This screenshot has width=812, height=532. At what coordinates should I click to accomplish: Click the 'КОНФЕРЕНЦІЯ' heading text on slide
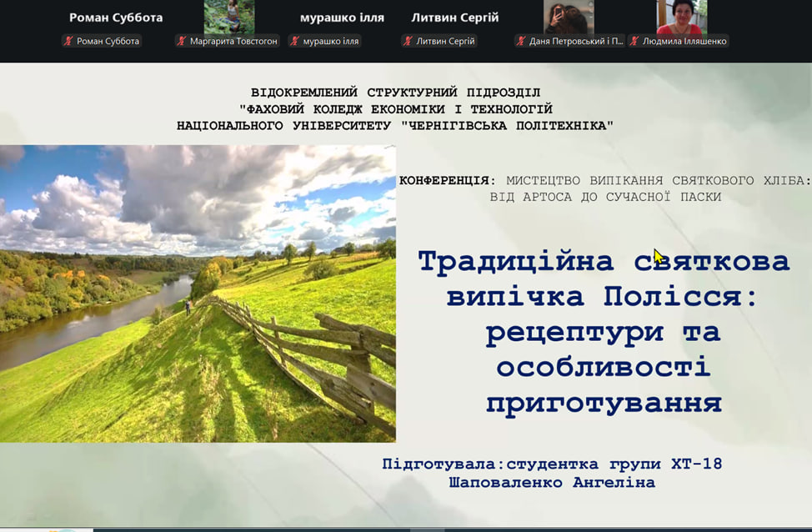444,180
